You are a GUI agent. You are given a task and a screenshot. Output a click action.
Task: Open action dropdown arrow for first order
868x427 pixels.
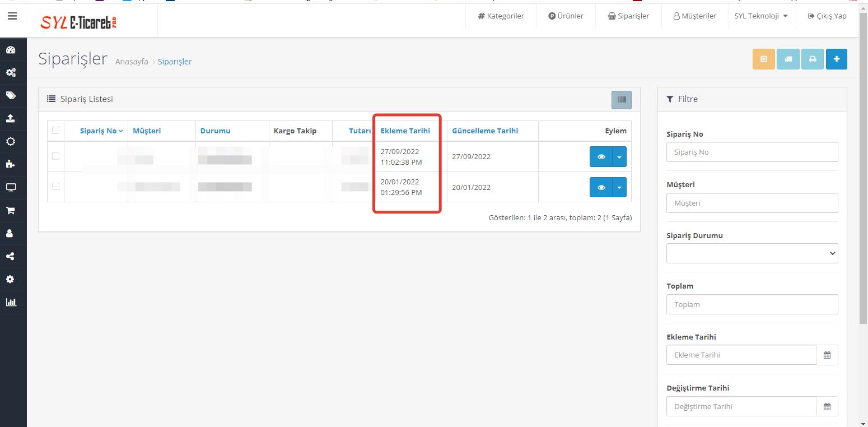tap(619, 157)
